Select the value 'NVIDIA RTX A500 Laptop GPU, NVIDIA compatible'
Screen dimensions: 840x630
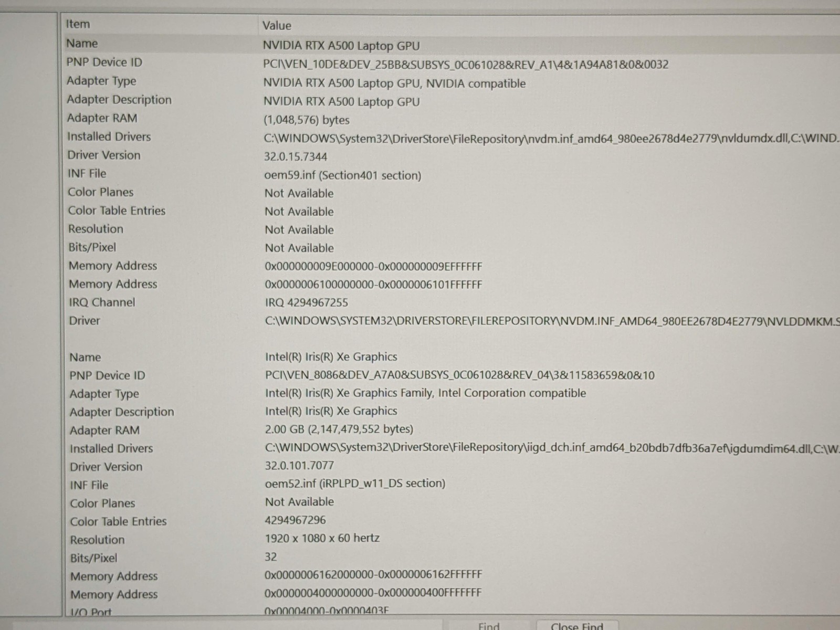point(394,83)
